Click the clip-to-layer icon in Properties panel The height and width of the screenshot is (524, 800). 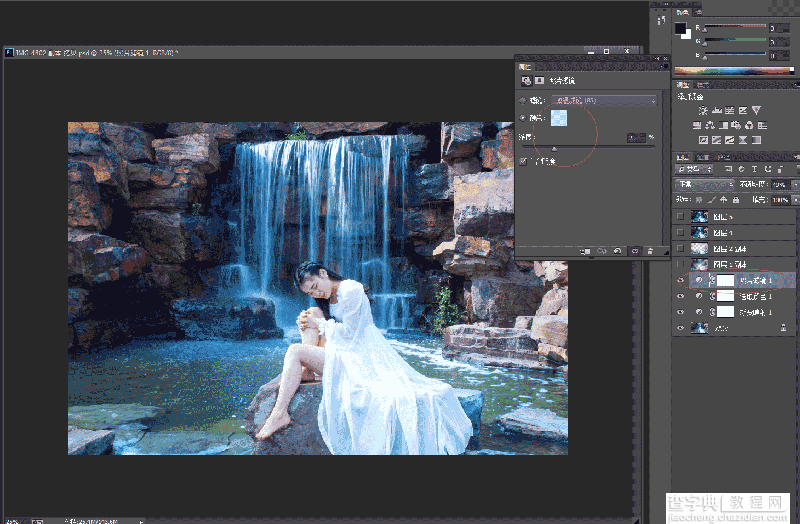[585, 251]
